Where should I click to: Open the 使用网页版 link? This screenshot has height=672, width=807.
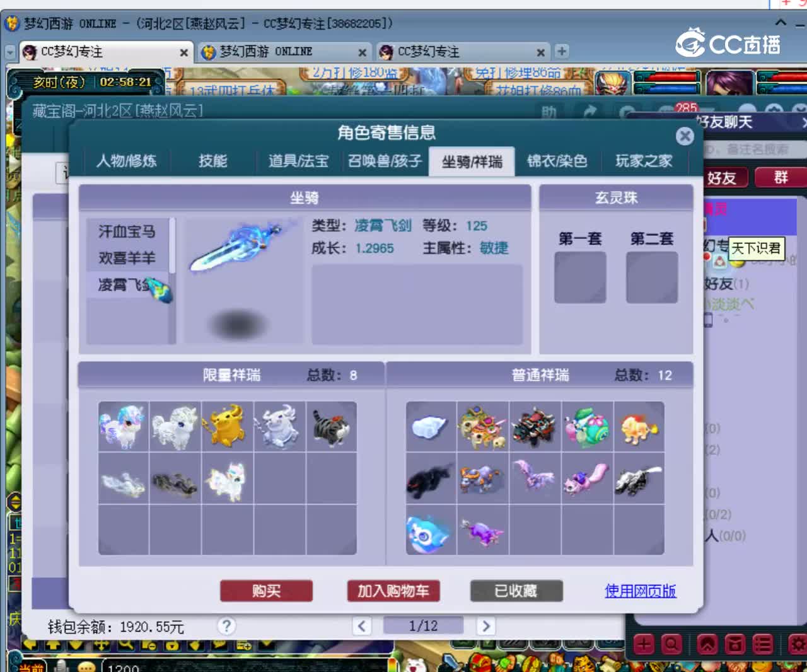pos(640,591)
